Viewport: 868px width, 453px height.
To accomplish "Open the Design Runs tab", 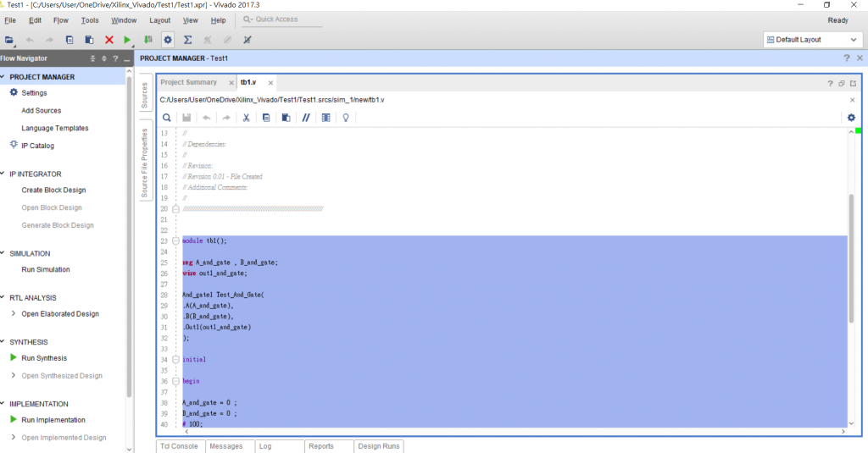I will pos(379,446).
